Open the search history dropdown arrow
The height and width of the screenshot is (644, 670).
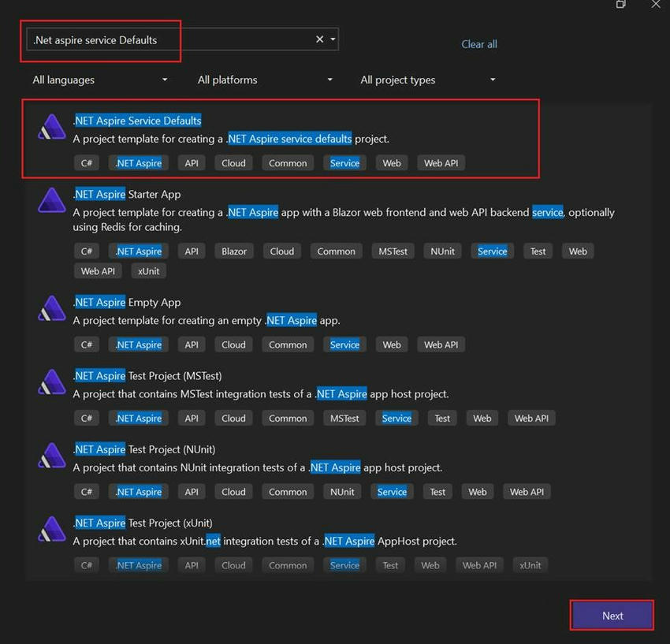332,39
